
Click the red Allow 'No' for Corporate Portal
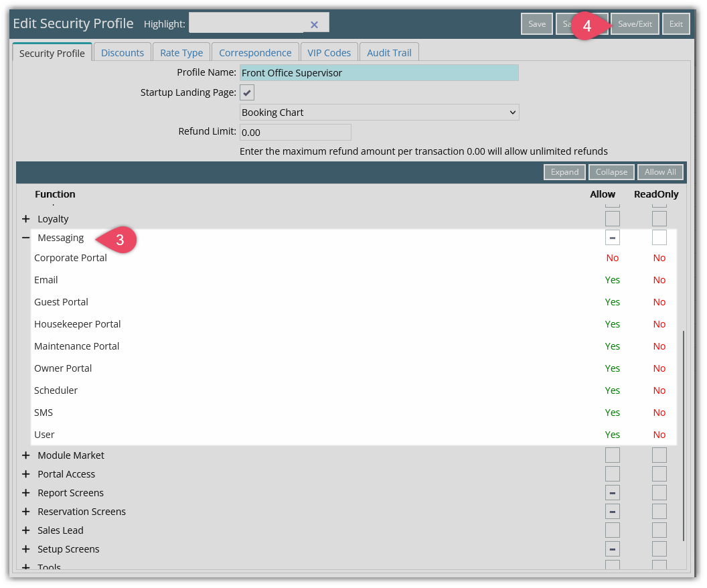pyautogui.click(x=613, y=259)
